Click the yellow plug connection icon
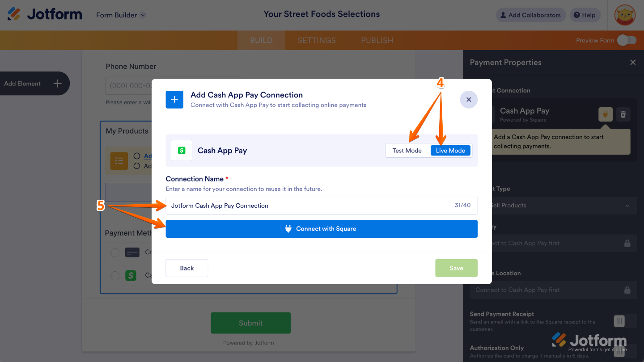644x362 pixels. [606, 114]
